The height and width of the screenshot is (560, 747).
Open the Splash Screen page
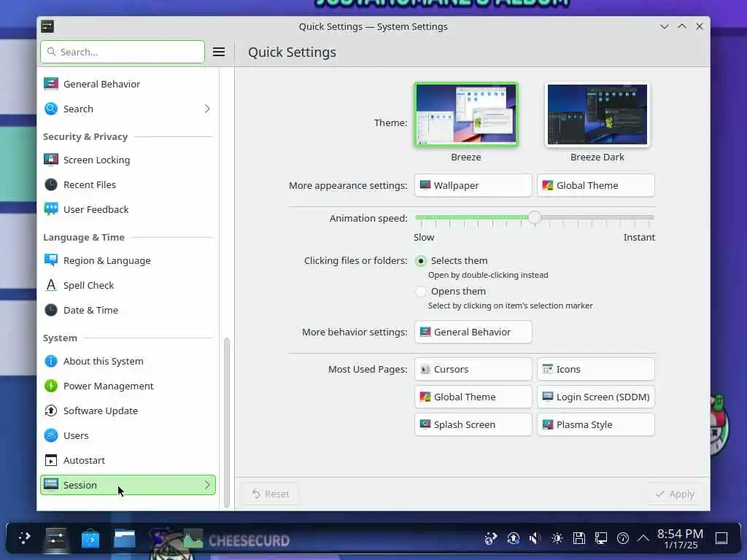point(473,424)
